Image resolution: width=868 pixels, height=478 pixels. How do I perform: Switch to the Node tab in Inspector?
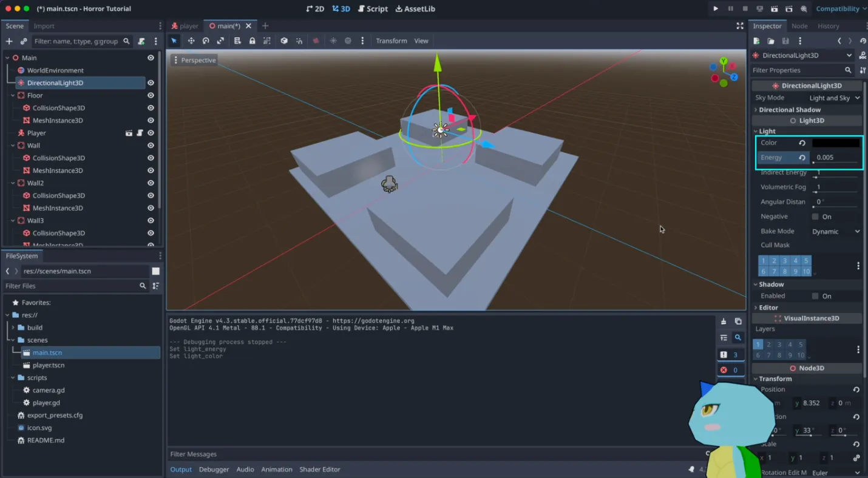pos(799,26)
